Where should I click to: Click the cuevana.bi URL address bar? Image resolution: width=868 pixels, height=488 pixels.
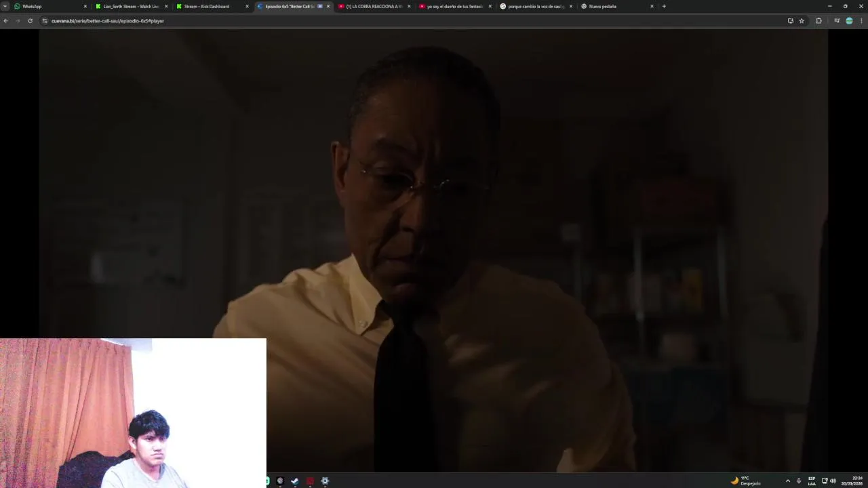tap(407, 21)
